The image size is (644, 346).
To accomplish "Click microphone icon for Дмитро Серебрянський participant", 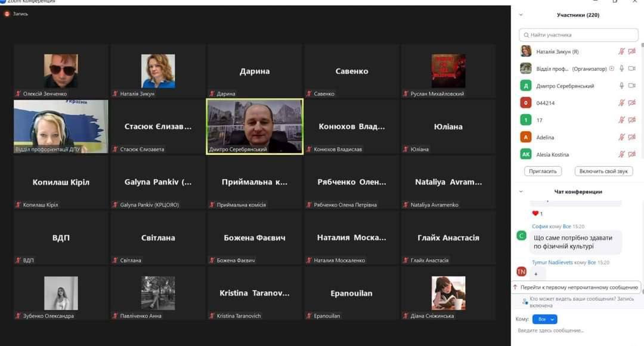I will point(621,86).
